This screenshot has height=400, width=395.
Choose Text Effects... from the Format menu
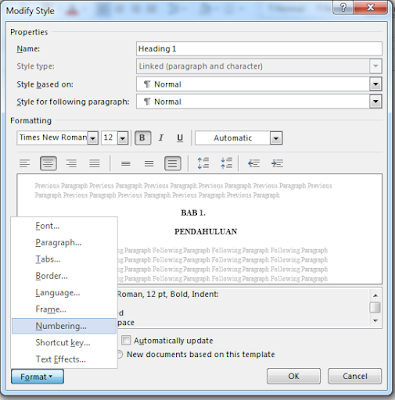pos(64,359)
